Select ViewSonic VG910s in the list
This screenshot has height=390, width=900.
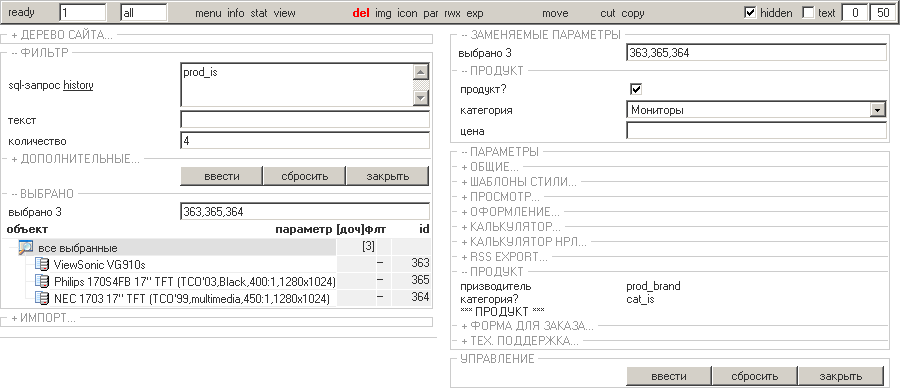pyautogui.click(x=99, y=265)
